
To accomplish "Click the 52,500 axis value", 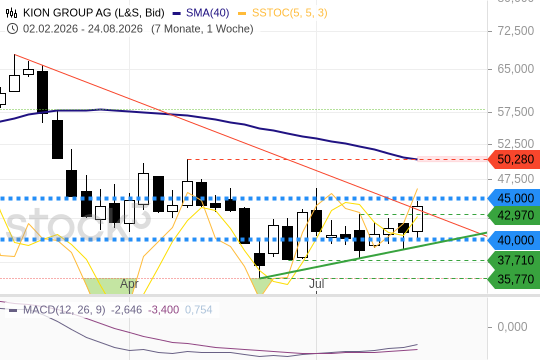I will 516,143.
